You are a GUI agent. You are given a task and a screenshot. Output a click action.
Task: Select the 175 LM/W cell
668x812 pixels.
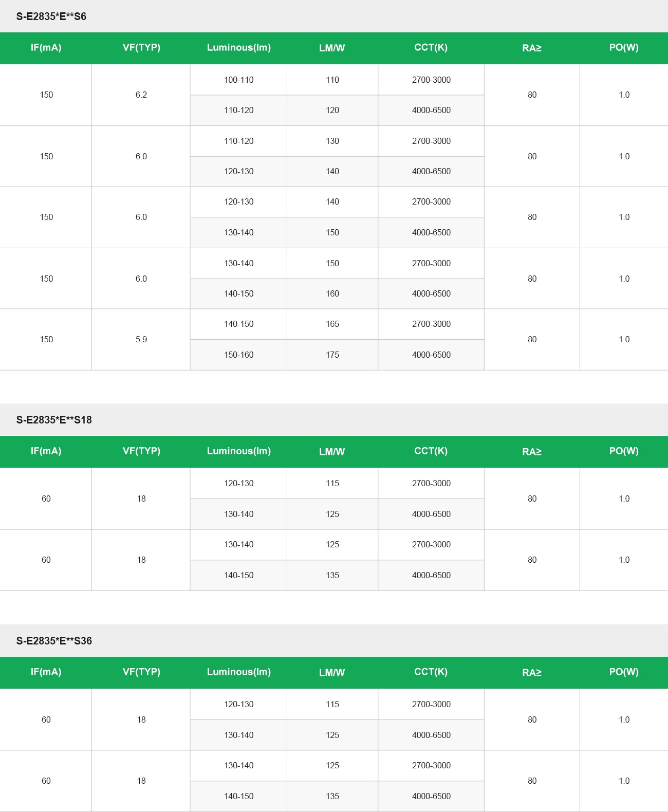point(332,355)
